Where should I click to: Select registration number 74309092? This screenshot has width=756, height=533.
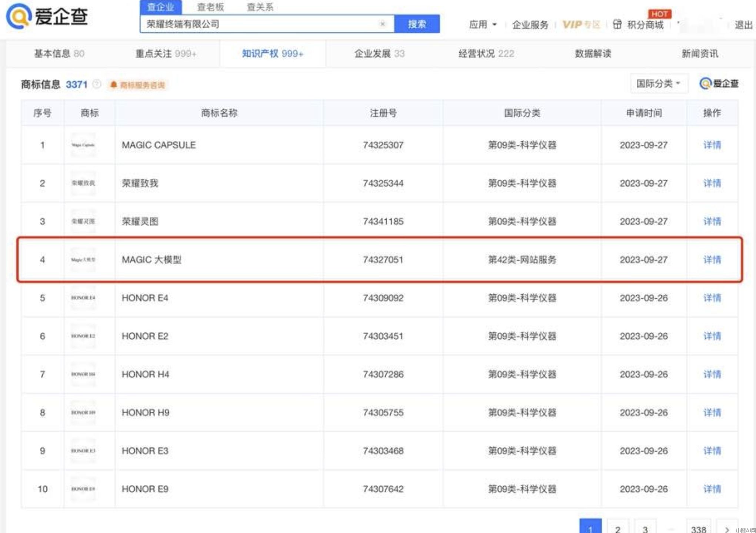pos(383,298)
